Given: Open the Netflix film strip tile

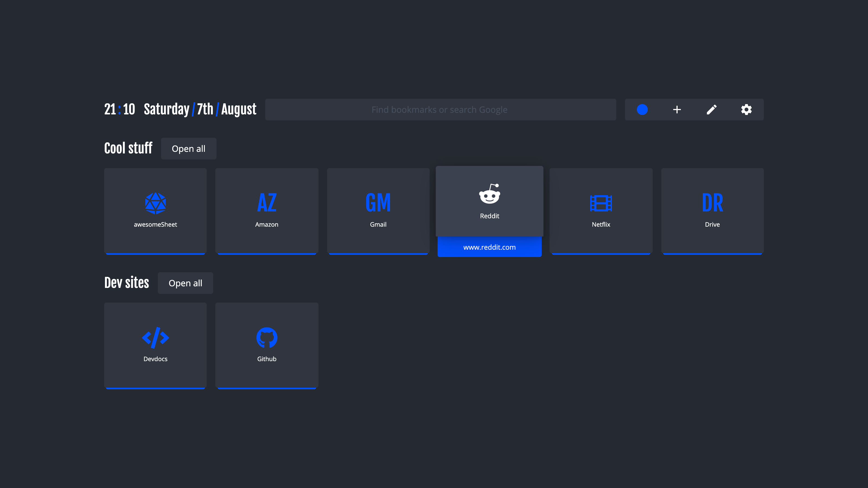Looking at the screenshot, I should tap(601, 210).
